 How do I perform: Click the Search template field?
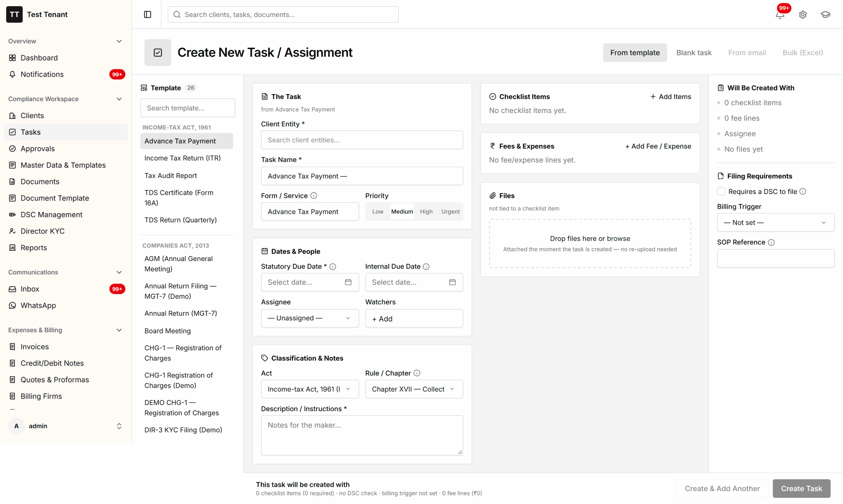pyautogui.click(x=187, y=108)
